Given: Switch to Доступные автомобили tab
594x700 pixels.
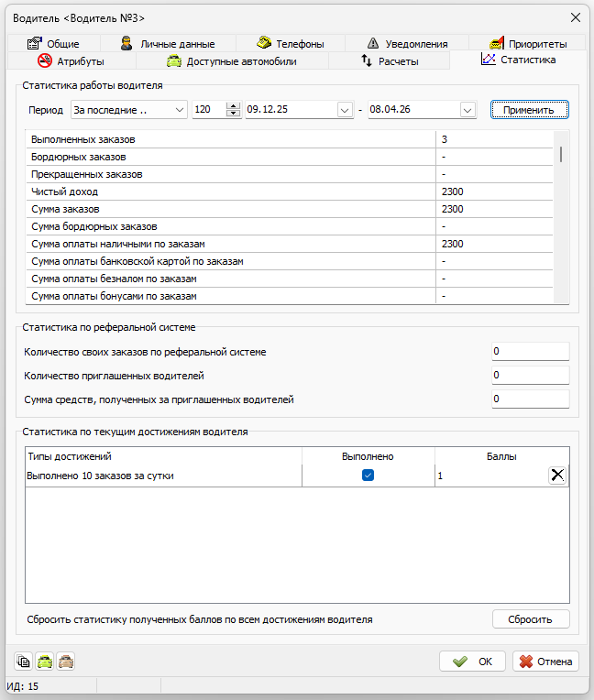Looking at the screenshot, I should 232,60.
